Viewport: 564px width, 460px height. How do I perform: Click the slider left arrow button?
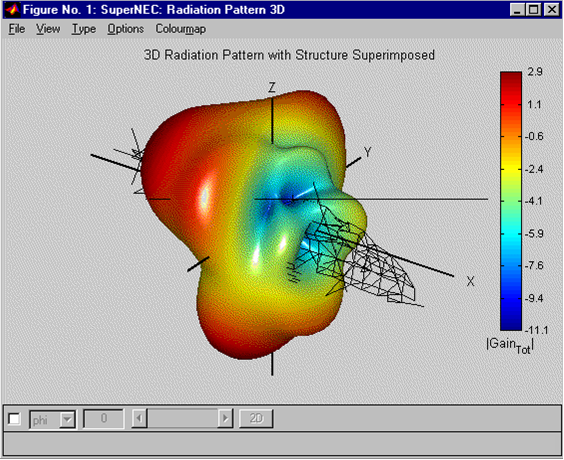139,419
